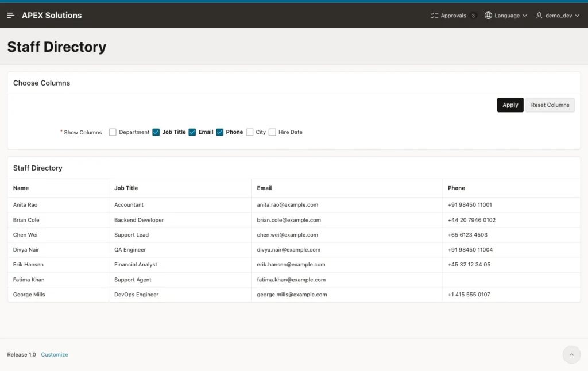Select the Fatima Khan name cell
Screen dimensions: 588x371
click(58, 280)
